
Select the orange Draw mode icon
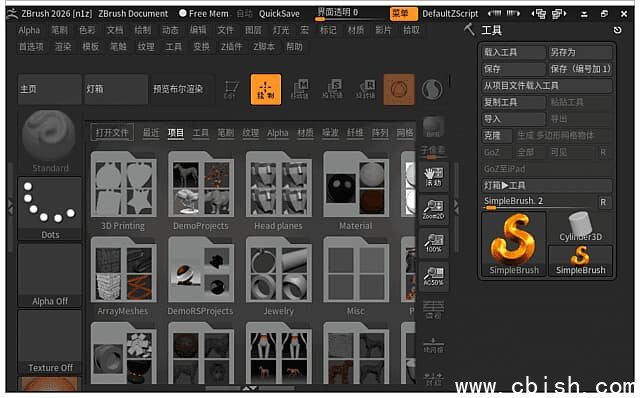pos(266,89)
